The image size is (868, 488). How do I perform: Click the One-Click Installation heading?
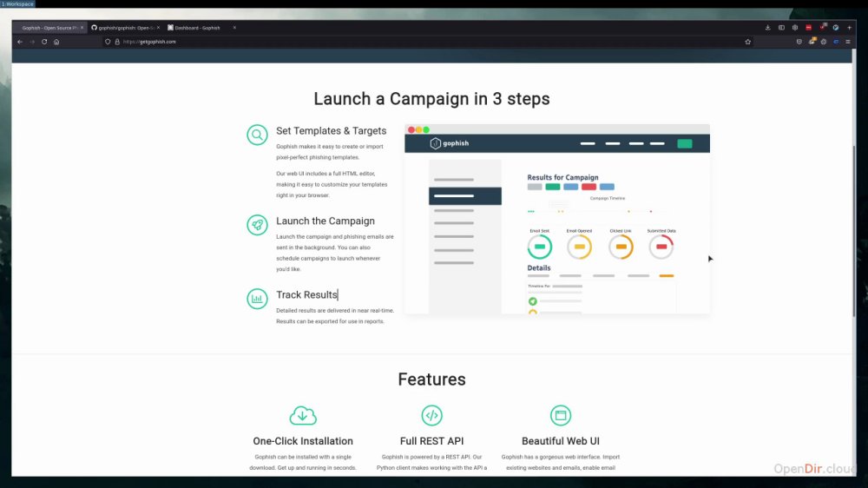[303, 441]
